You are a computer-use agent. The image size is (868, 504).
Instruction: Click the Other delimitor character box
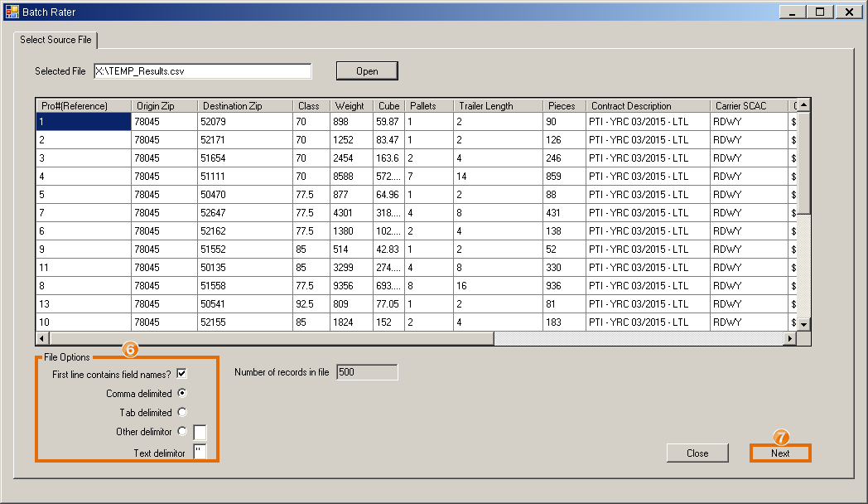(200, 432)
